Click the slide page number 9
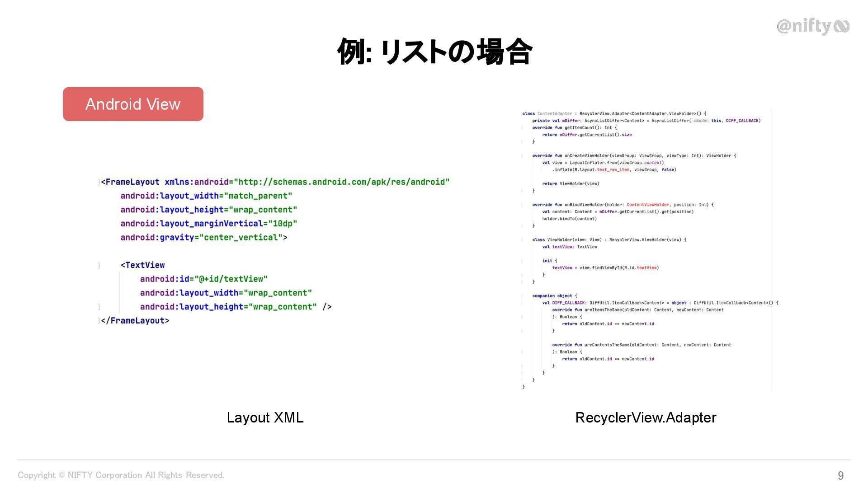The image size is (868, 488). (x=840, y=475)
